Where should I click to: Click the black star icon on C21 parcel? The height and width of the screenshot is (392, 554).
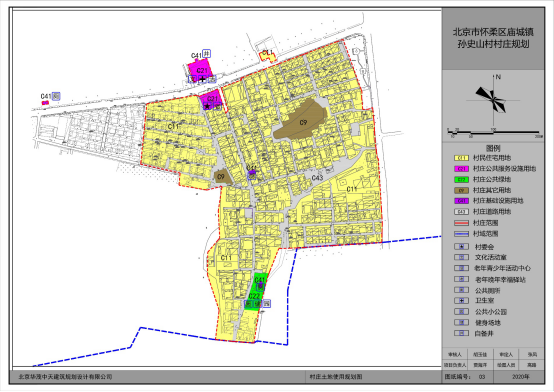[x=207, y=106]
